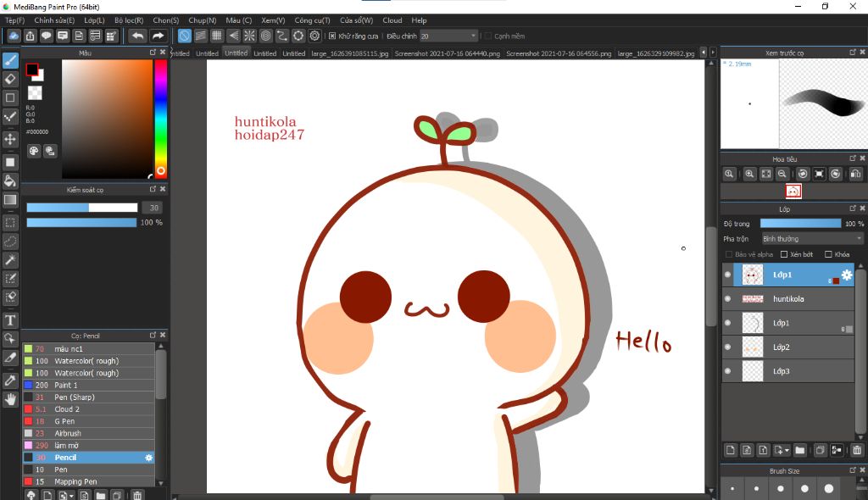868x500 pixels.
Task: Click zoom out icon in Navigator panel
Action: click(x=782, y=174)
